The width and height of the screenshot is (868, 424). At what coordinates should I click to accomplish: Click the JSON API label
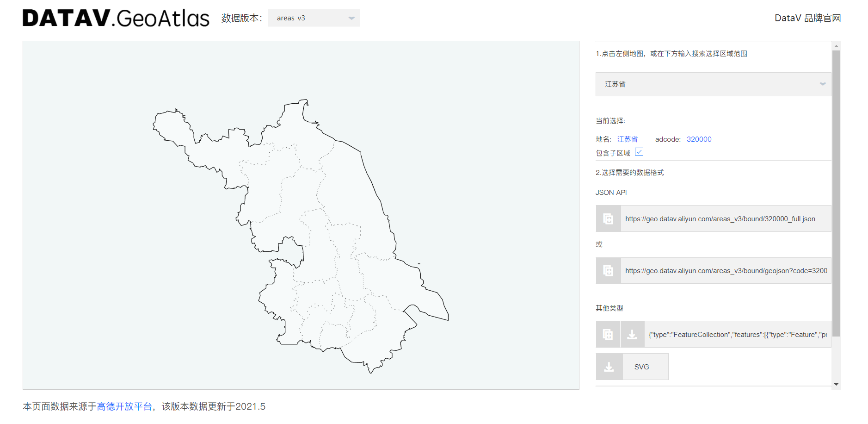[611, 193]
